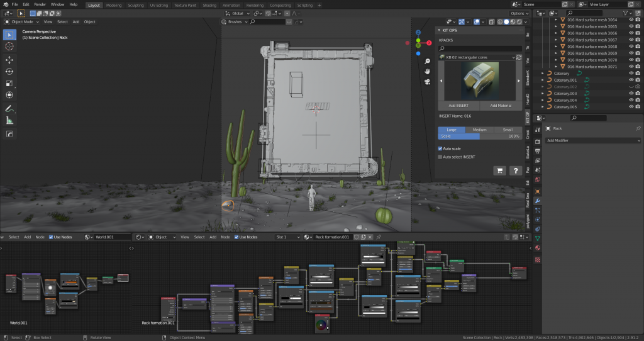Click the blue Z axis gizmo ball
644x341 pixels.
pyautogui.click(x=418, y=33)
